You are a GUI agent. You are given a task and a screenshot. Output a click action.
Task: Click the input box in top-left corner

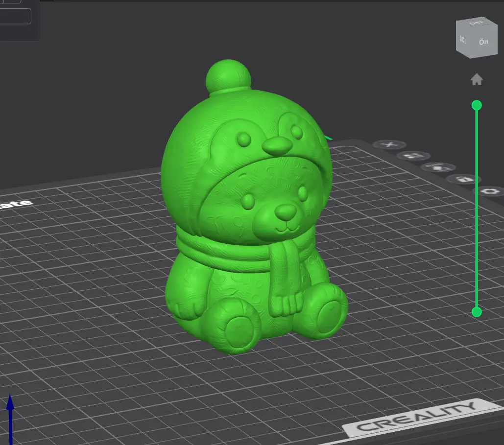pos(15,16)
